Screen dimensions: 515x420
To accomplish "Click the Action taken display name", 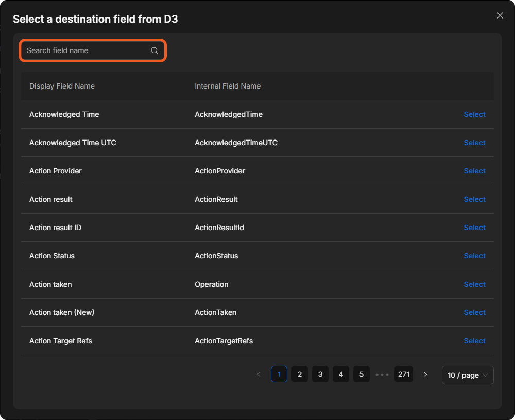I will (x=50, y=284).
